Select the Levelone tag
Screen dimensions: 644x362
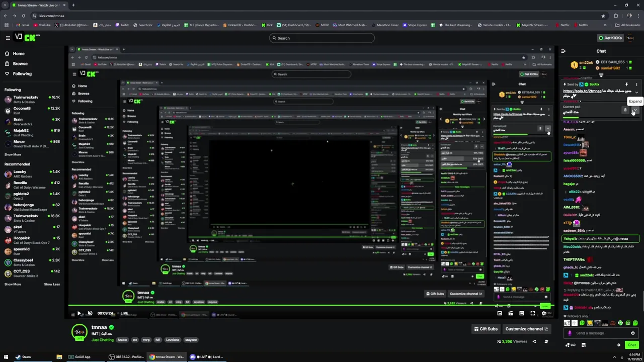click(173, 340)
